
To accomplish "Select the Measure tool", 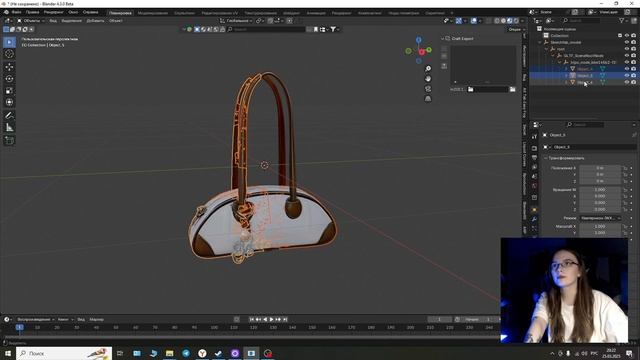I will tap(9, 128).
